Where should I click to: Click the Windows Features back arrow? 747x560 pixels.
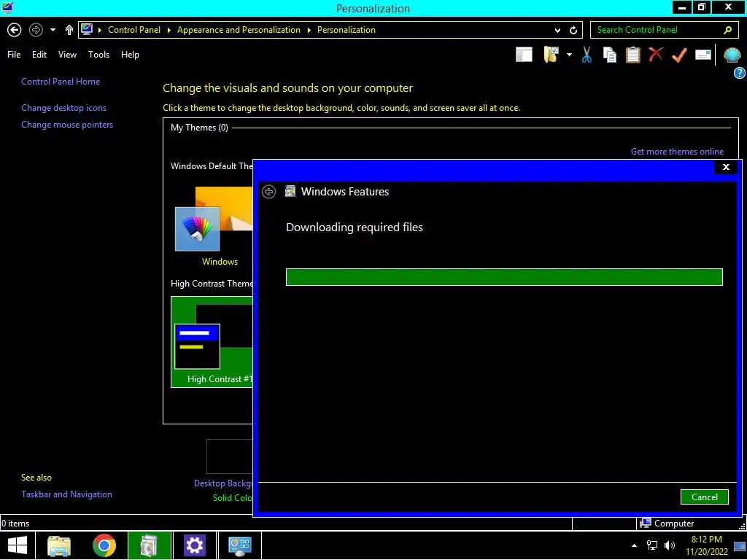point(268,192)
